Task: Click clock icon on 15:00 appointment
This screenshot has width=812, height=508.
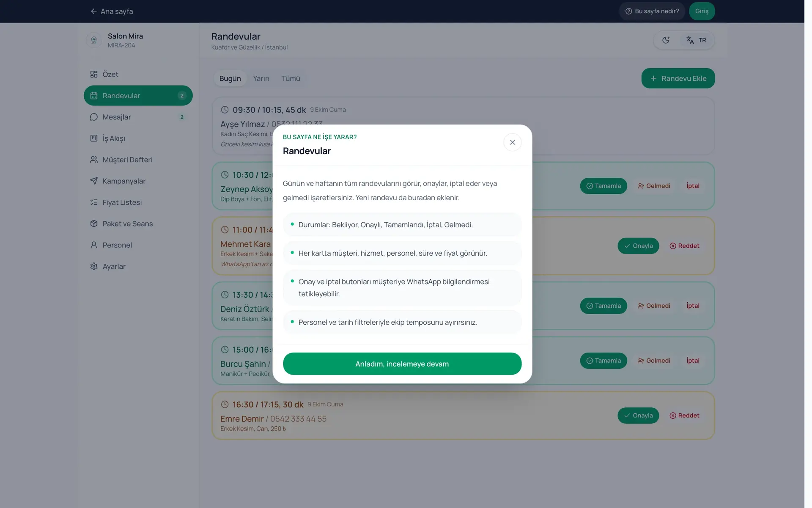Action: click(x=225, y=350)
